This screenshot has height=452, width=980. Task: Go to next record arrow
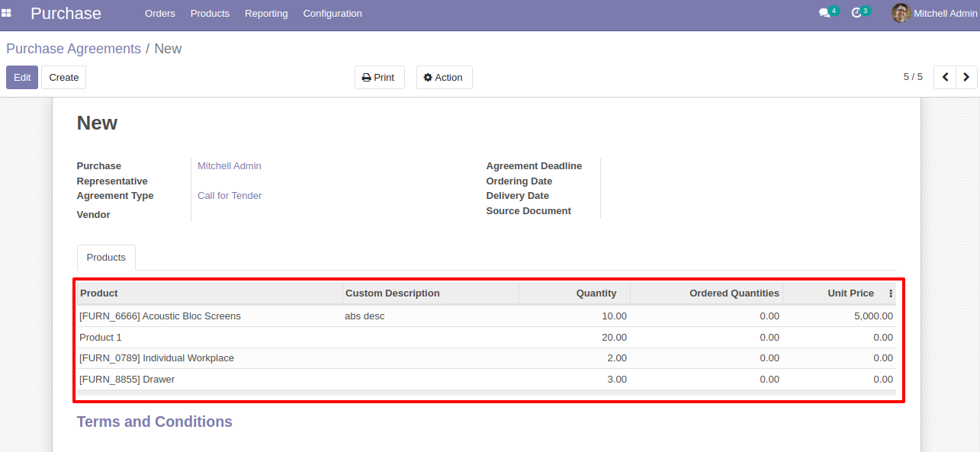pos(966,77)
